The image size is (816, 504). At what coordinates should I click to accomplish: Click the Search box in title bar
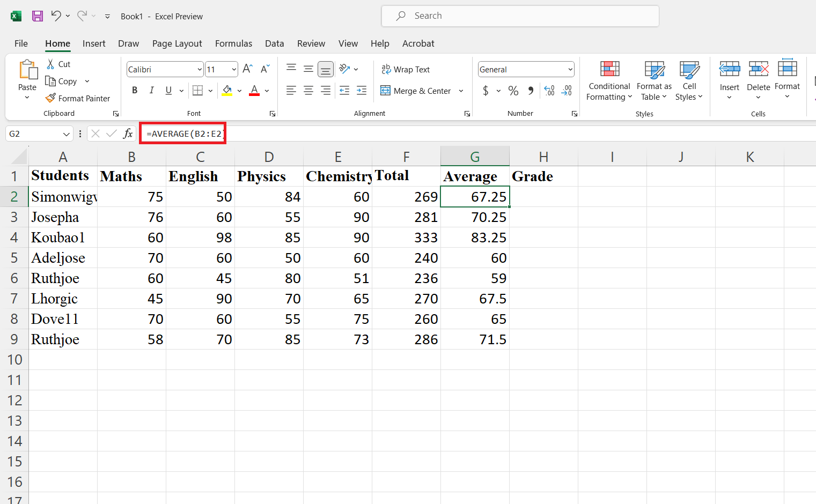[520, 16]
